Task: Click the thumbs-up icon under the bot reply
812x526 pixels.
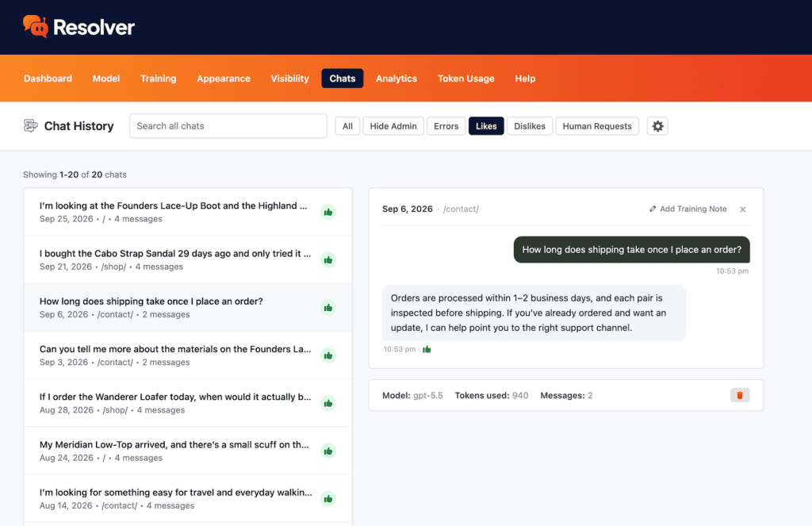Action: click(x=427, y=349)
